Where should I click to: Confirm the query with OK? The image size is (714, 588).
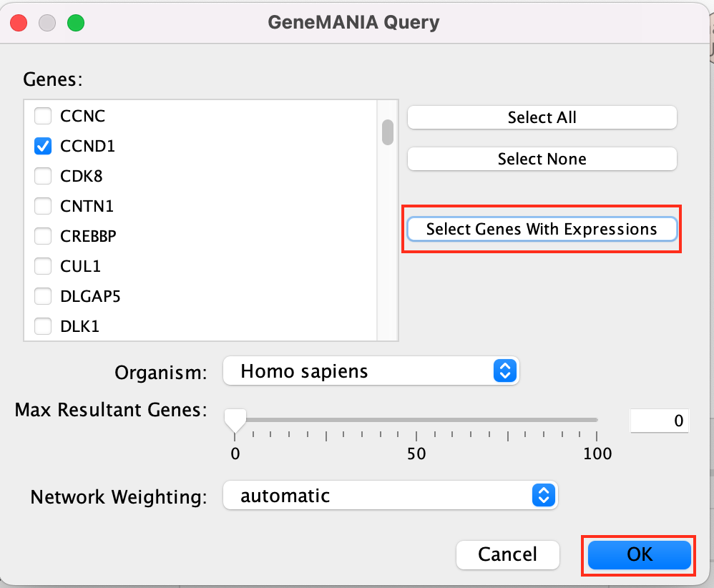click(x=639, y=554)
